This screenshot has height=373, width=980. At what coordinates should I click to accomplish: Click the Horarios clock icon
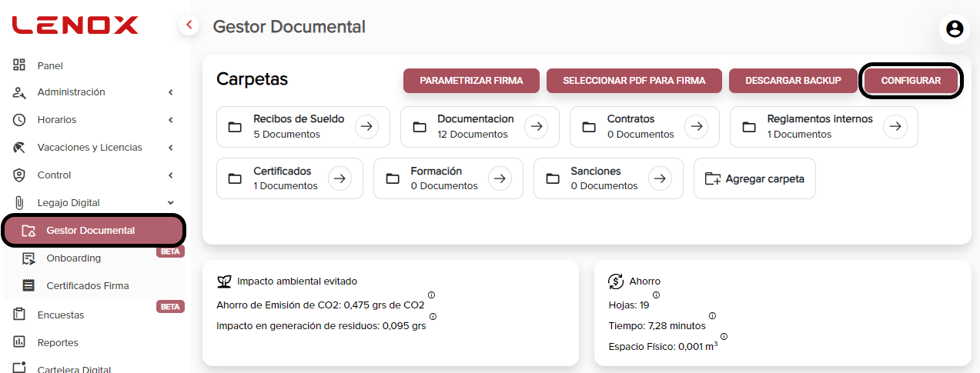20,120
